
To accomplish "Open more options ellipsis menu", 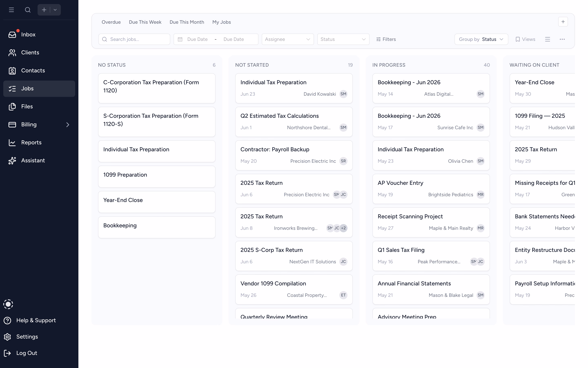I will pos(562,39).
